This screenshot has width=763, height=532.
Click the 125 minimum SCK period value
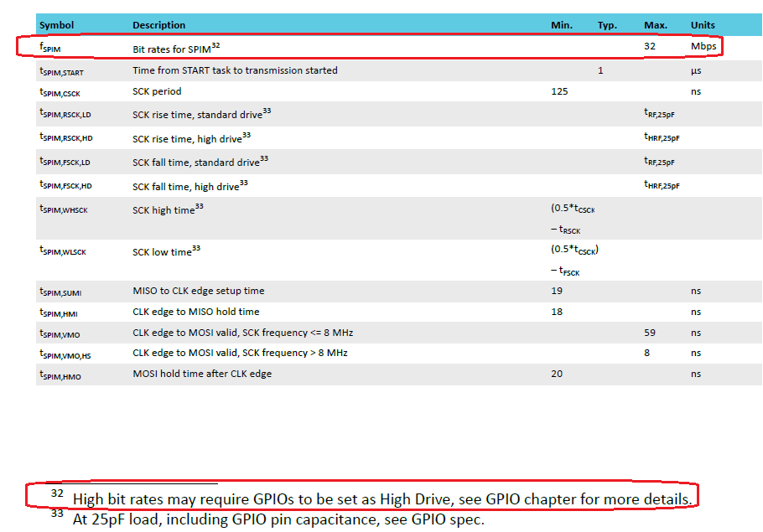tap(559, 91)
